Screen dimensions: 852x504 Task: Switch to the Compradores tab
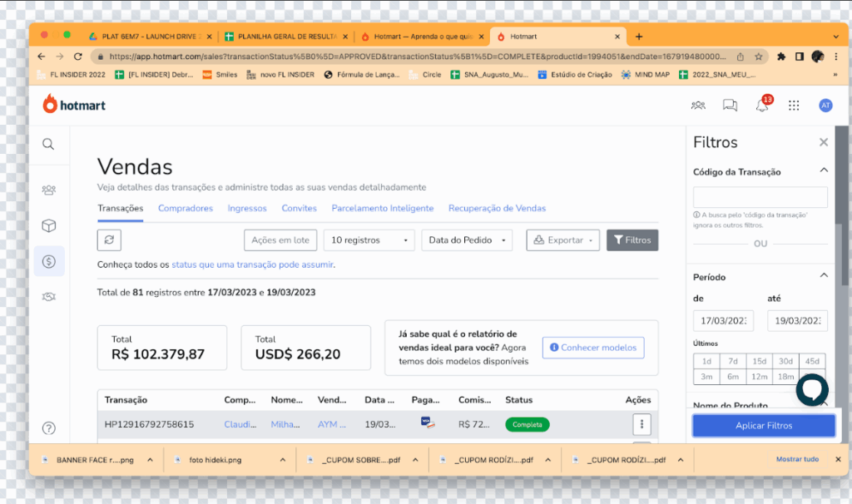[x=186, y=208]
